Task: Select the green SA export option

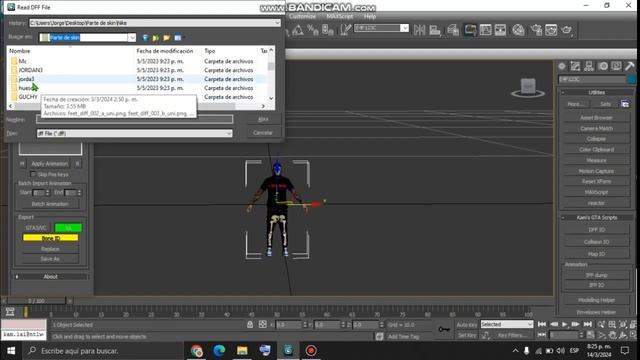Action: coord(69,228)
